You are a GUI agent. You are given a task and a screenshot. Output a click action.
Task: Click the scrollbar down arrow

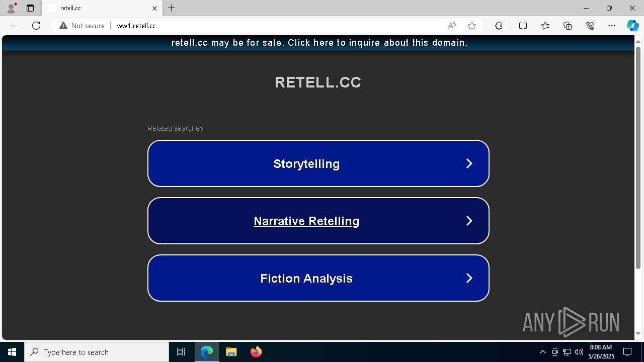coord(638,333)
